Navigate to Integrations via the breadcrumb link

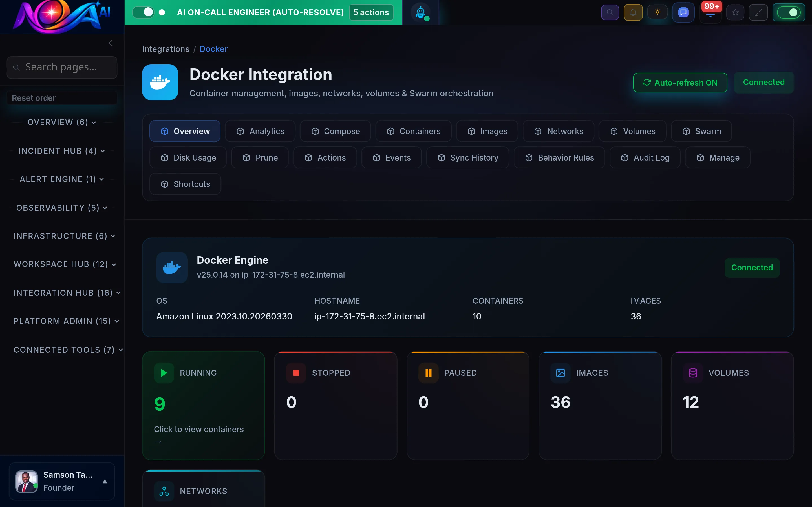point(166,49)
